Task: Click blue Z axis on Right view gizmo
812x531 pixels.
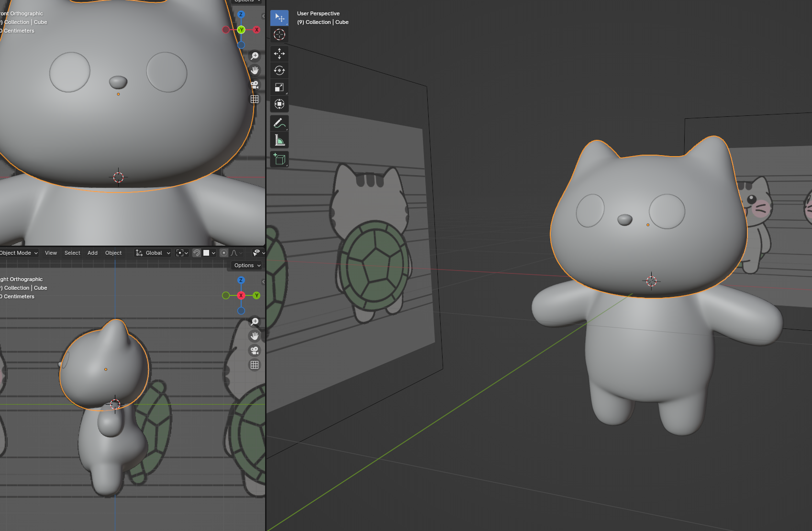Action: tap(241, 280)
